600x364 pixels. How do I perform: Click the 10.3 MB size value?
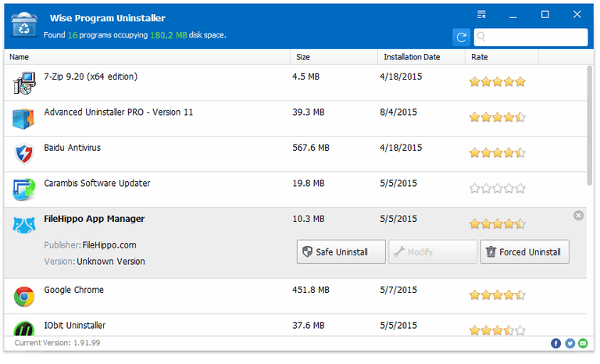point(309,219)
